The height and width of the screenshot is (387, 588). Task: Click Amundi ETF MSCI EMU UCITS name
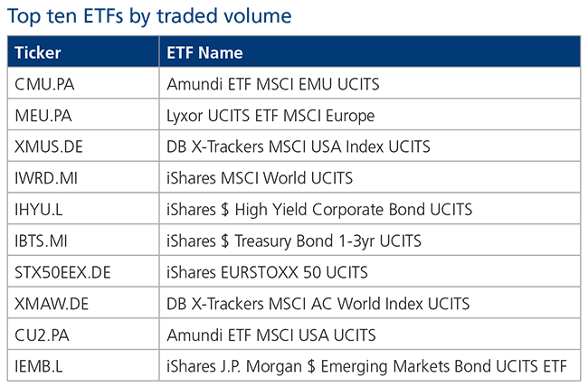click(273, 84)
